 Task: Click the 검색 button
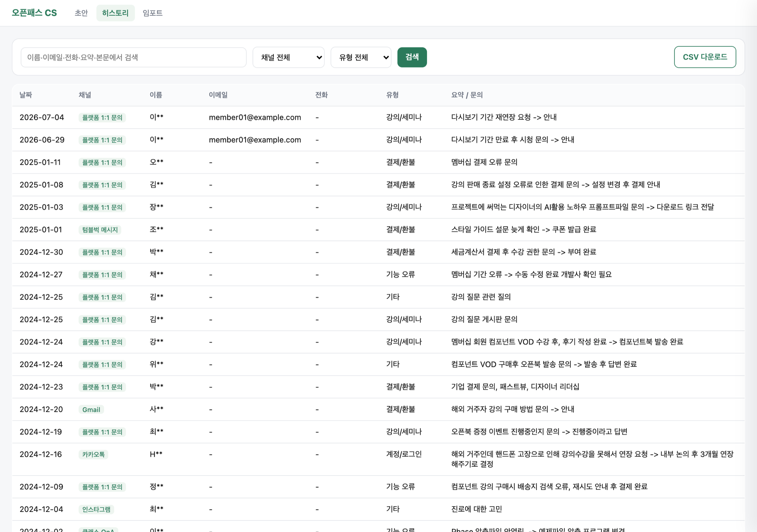tap(412, 57)
